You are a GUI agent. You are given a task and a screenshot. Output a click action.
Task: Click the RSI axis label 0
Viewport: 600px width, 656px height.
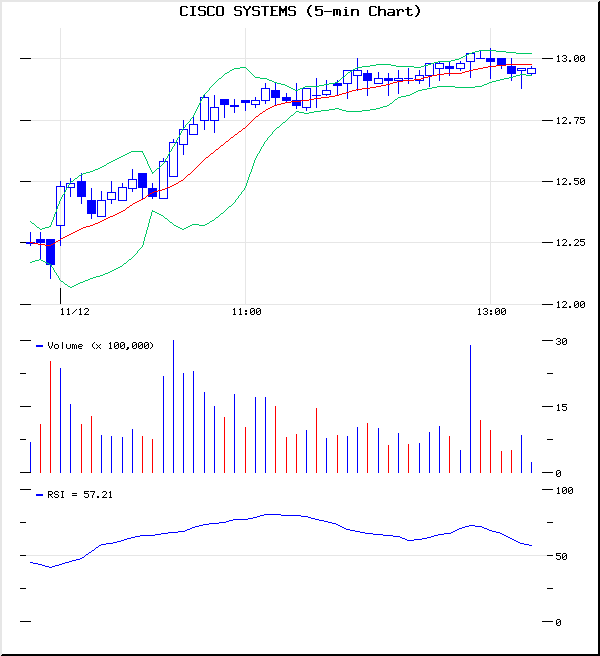(558, 623)
